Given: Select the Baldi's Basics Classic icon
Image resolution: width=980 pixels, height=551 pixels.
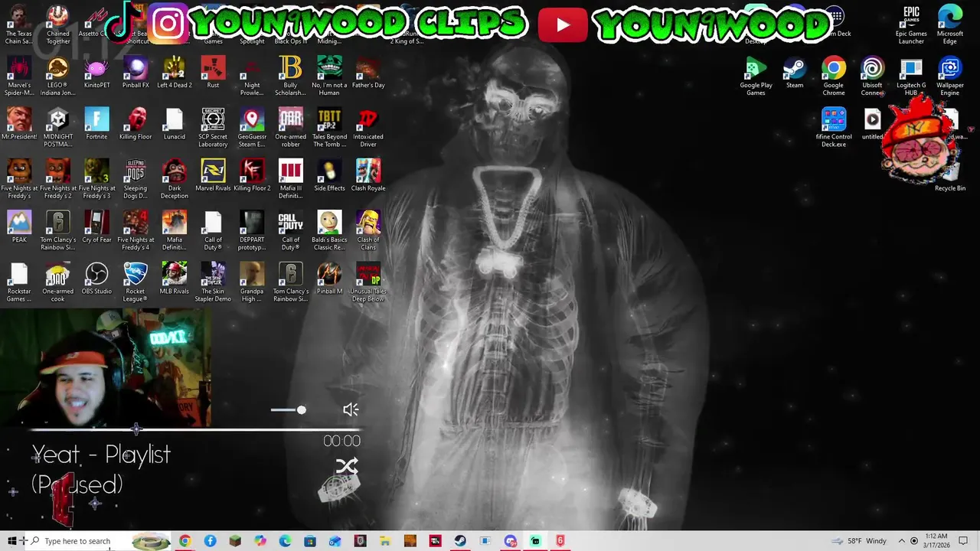Looking at the screenshot, I should pyautogui.click(x=329, y=230).
